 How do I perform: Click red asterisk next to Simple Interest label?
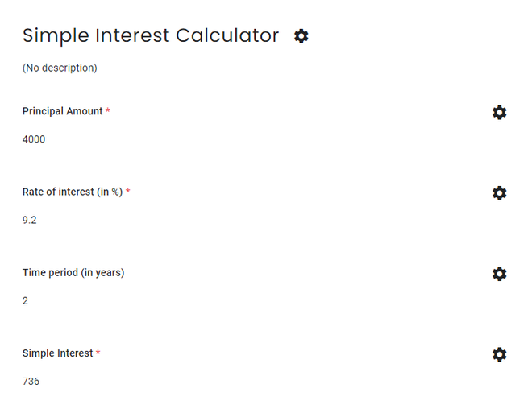[x=98, y=352]
